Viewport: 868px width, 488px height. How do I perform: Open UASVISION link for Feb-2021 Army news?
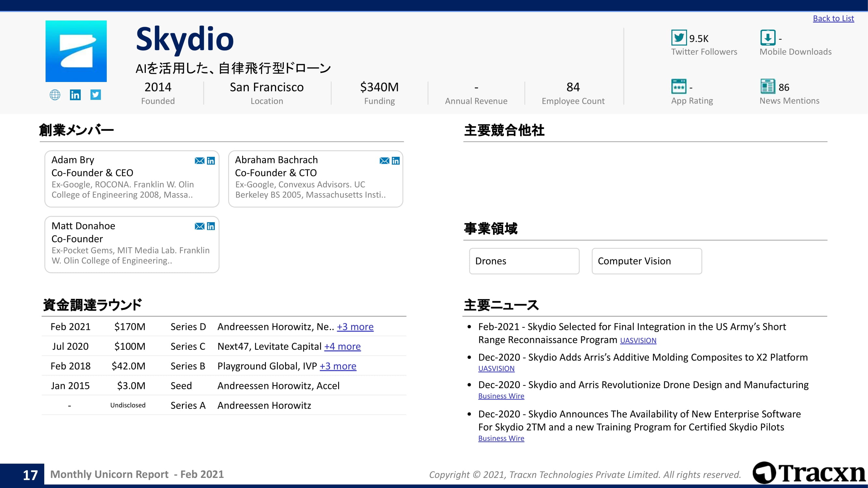(638, 341)
